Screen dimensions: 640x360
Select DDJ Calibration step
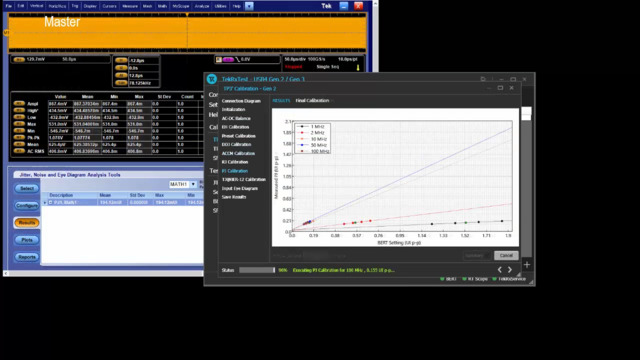236,144
